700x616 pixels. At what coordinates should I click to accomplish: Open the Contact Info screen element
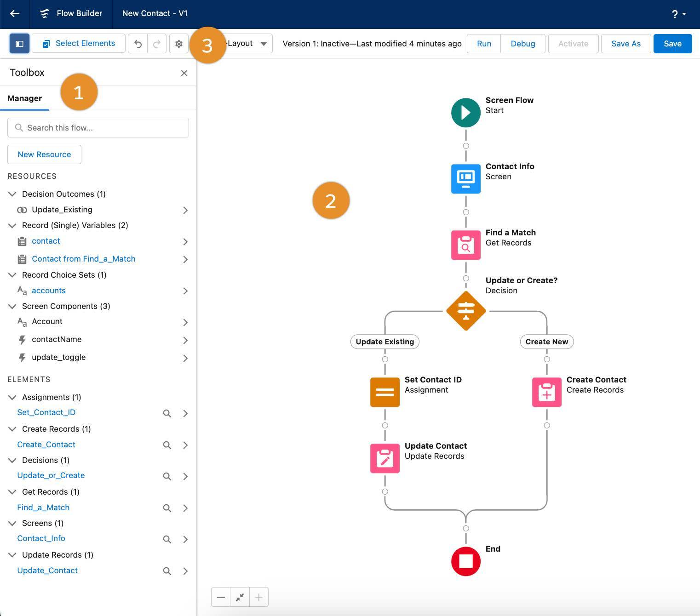pyautogui.click(x=465, y=179)
